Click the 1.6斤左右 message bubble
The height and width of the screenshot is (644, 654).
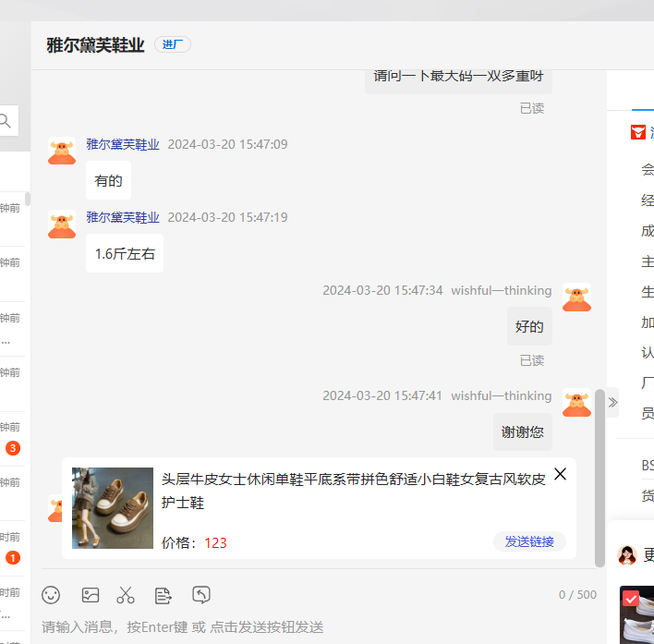click(x=125, y=253)
